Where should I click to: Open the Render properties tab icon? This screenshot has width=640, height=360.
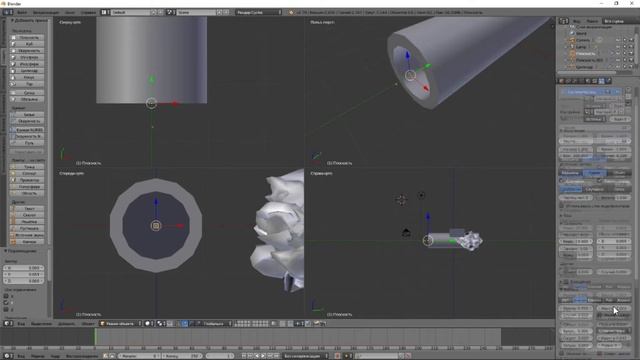pos(562,81)
